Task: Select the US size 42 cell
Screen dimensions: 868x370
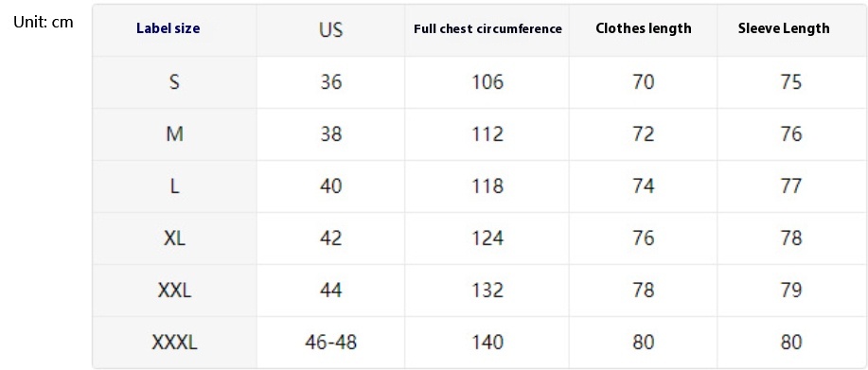Action: click(331, 238)
